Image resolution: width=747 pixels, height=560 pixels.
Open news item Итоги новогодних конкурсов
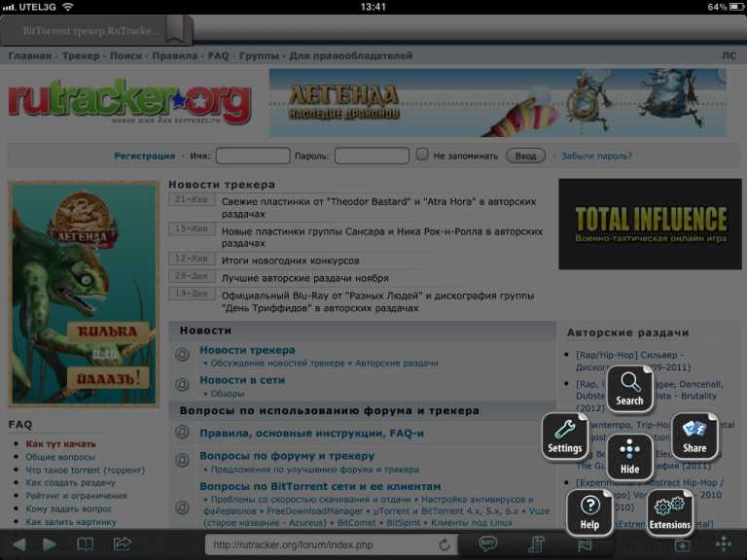(290, 261)
